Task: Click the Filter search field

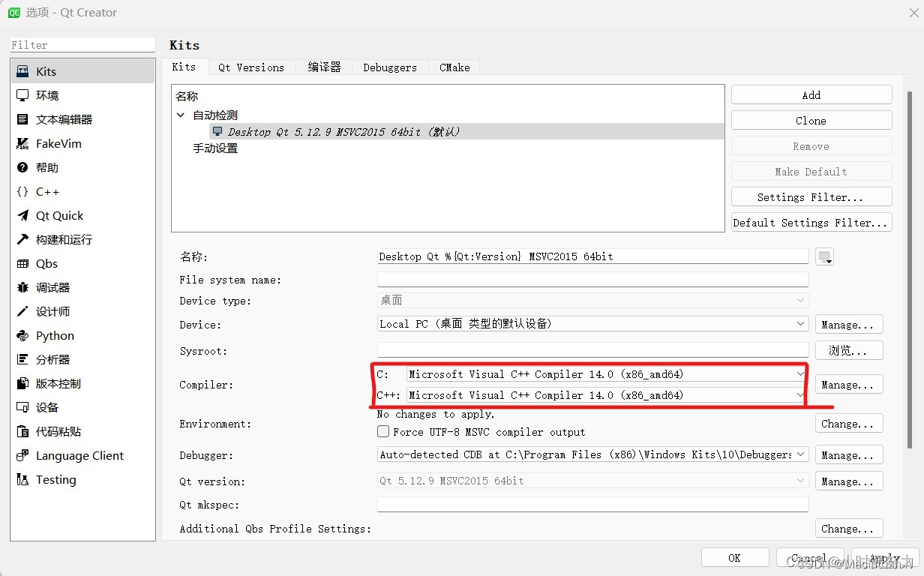Action: pyautogui.click(x=82, y=45)
